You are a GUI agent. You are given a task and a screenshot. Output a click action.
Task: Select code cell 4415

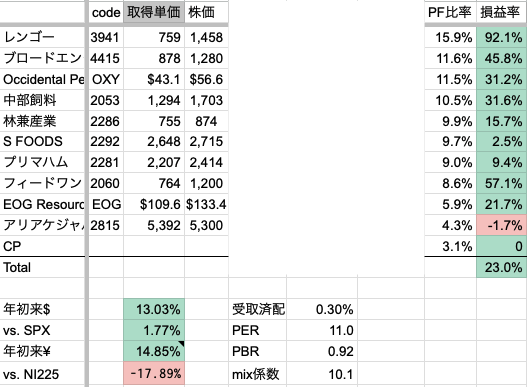point(106,59)
